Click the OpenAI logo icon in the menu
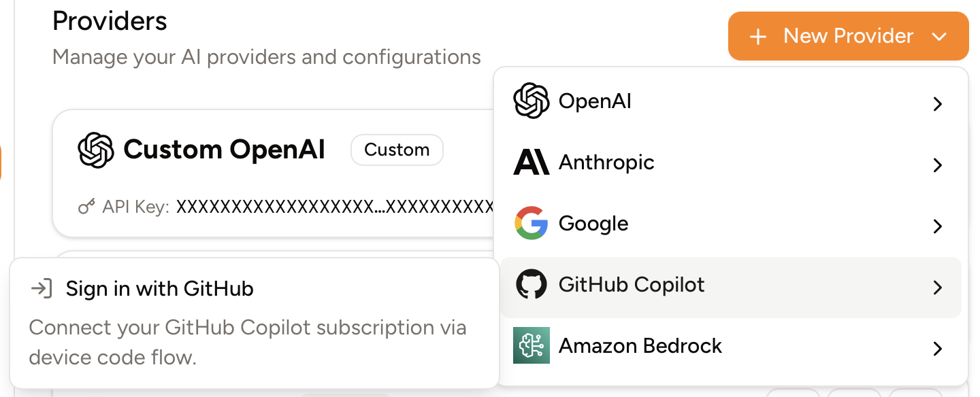Screen dimensions: 980x397 [x=532, y=101]
